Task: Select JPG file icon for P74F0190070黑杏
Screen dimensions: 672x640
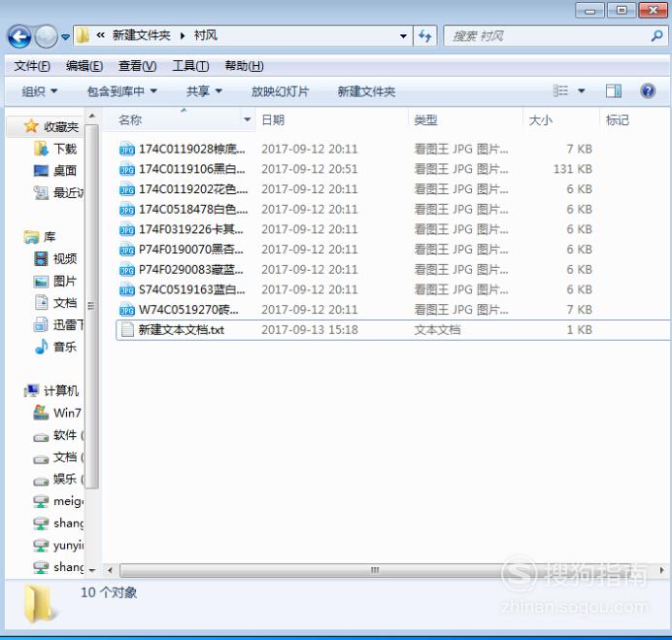Action: pos(127,250)
